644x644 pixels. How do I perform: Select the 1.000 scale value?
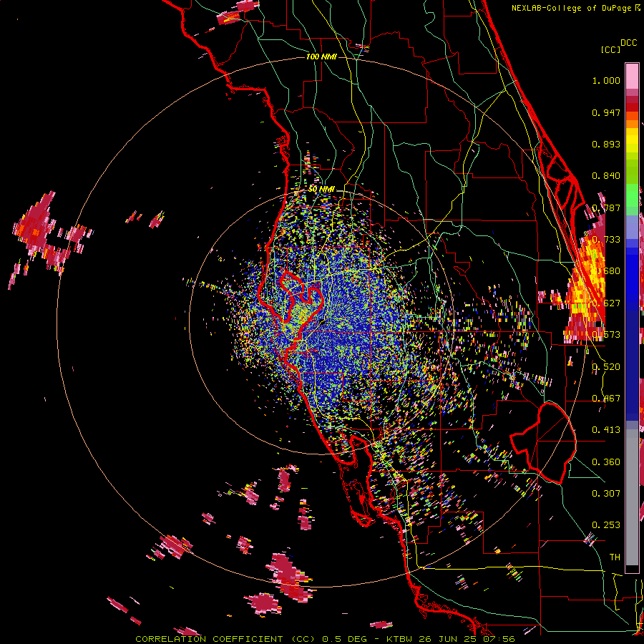pos(606,80)
